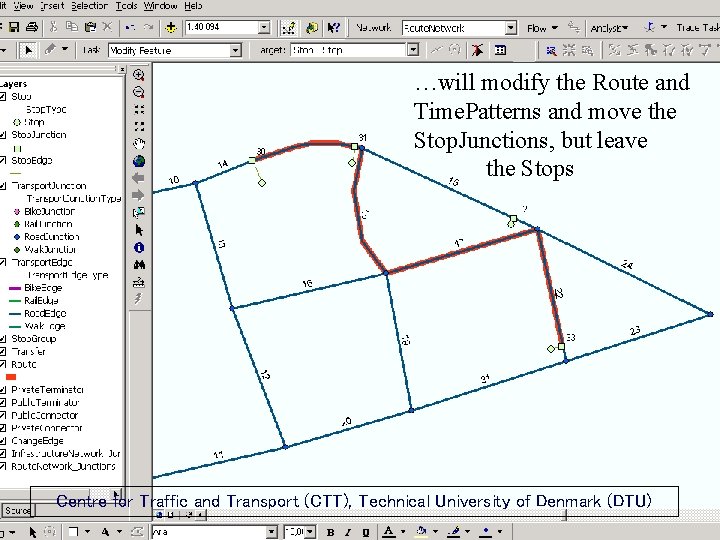Image resolution: width=720 pixels, height=540 pixels.
Task: Click the Hyperlink lightning tool
Action: tap(138, 299)
